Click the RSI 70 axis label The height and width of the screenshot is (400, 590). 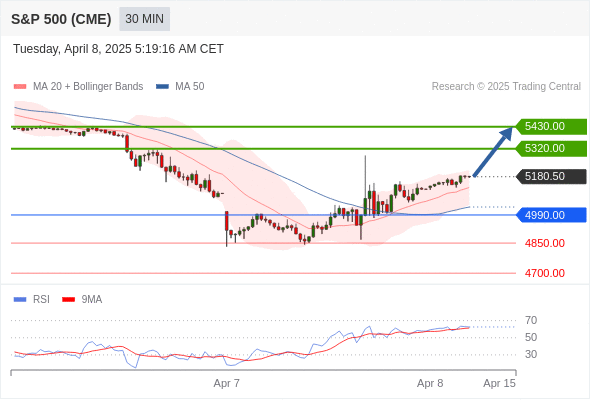(531, 321)
